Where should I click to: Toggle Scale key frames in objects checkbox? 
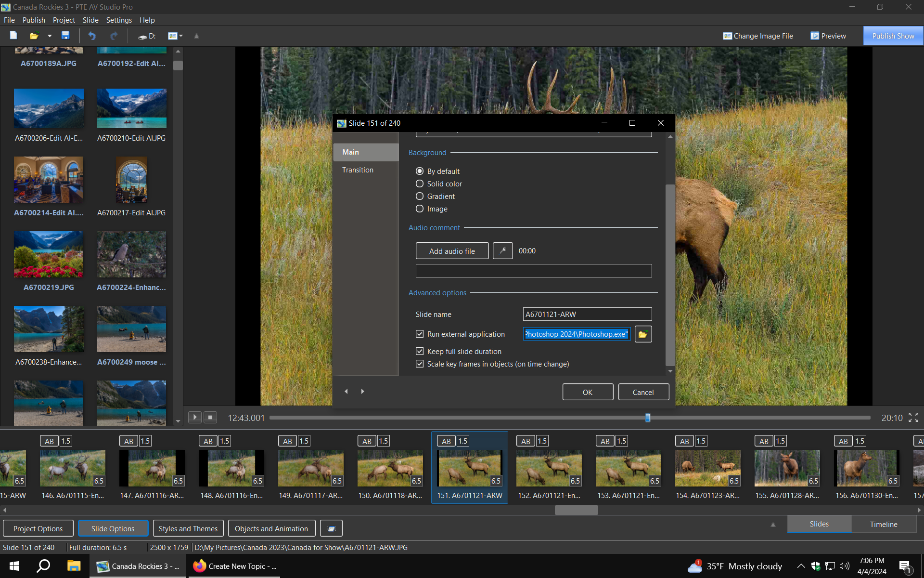click(420, 364)
